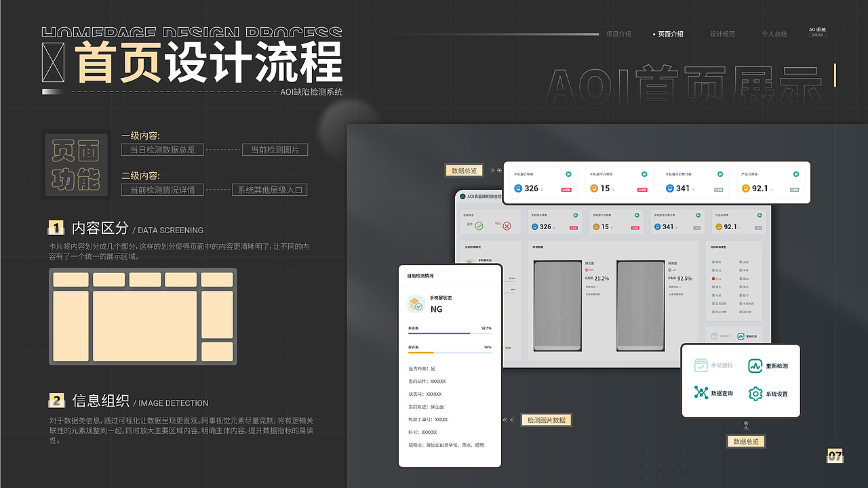Click 数据总览 label beside enlarged stat cards
868x488 pixels.
tap(465, 171)
